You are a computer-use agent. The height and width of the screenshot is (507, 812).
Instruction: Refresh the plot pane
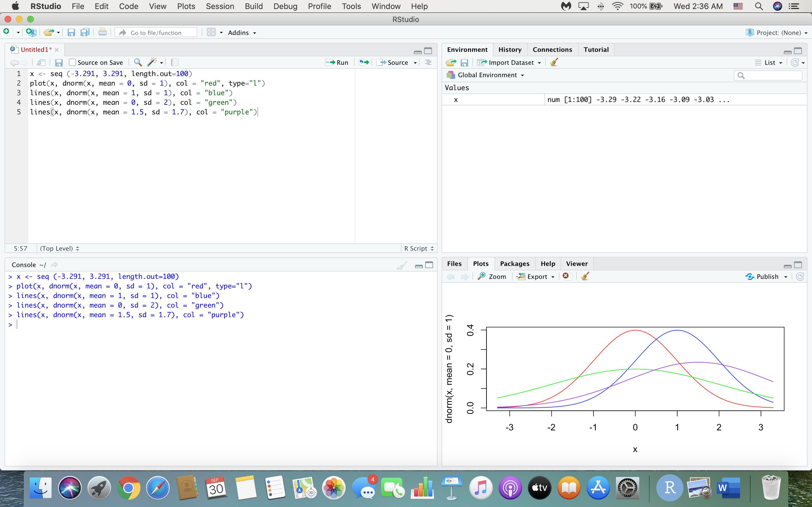click(x=801, y=276)
